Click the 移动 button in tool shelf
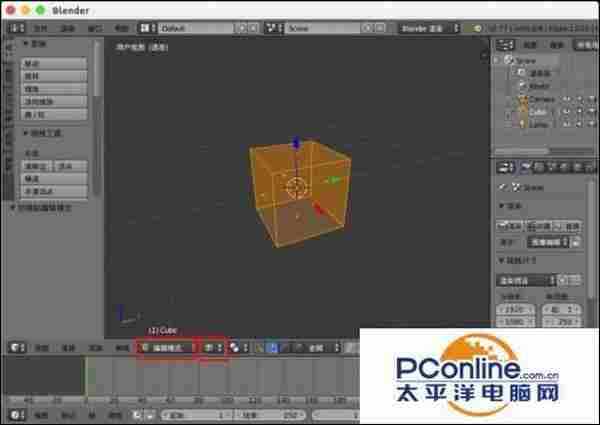Viewport: 600px width, 425px height. pos(54,63)
